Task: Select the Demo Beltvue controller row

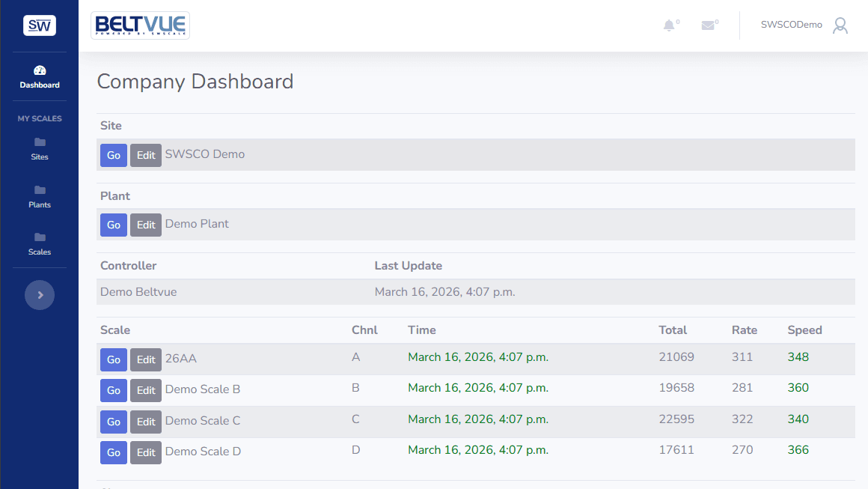Action: 138,291
